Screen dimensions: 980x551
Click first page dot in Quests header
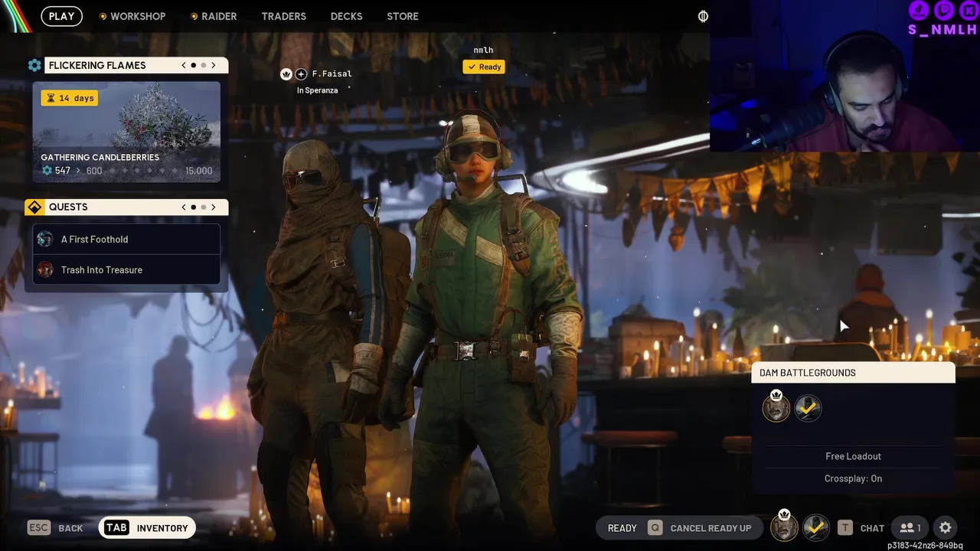[194, 207]
